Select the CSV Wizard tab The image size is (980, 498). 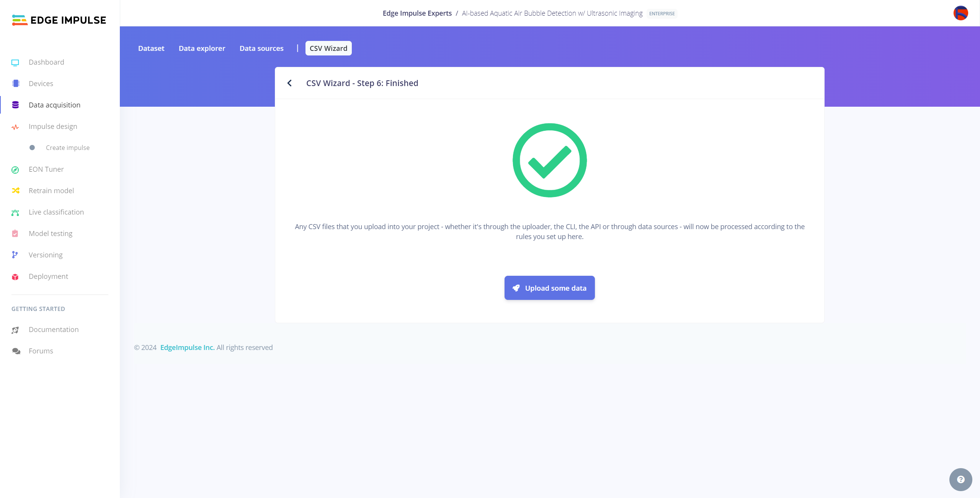click(328, 48)
